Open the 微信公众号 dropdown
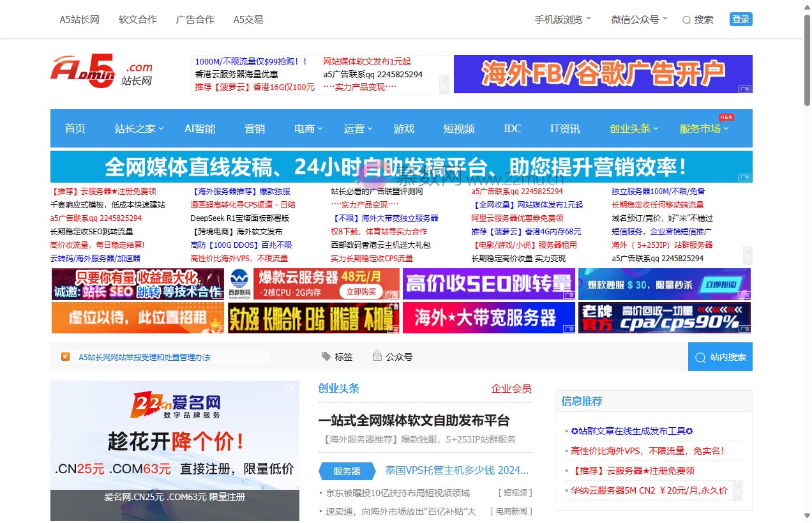The width and height of the screenshot is (812, 523). [637, 19]
